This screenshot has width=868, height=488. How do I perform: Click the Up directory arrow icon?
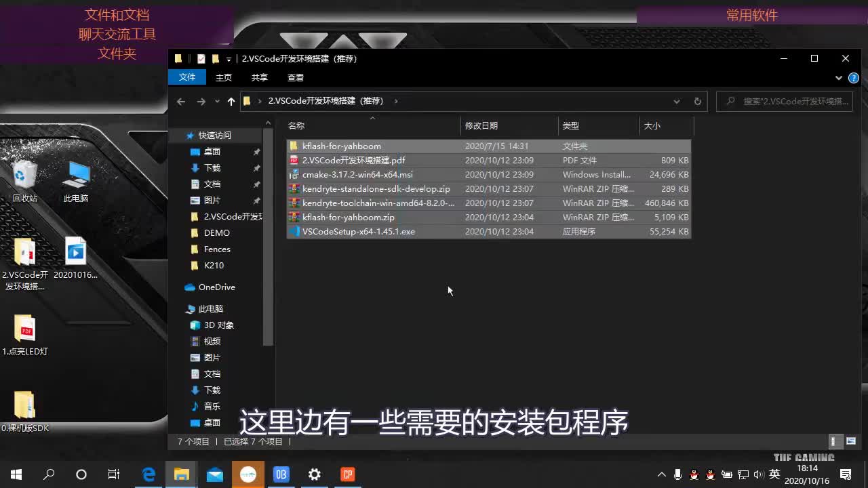pyautogui.click(x=231, y=102)
